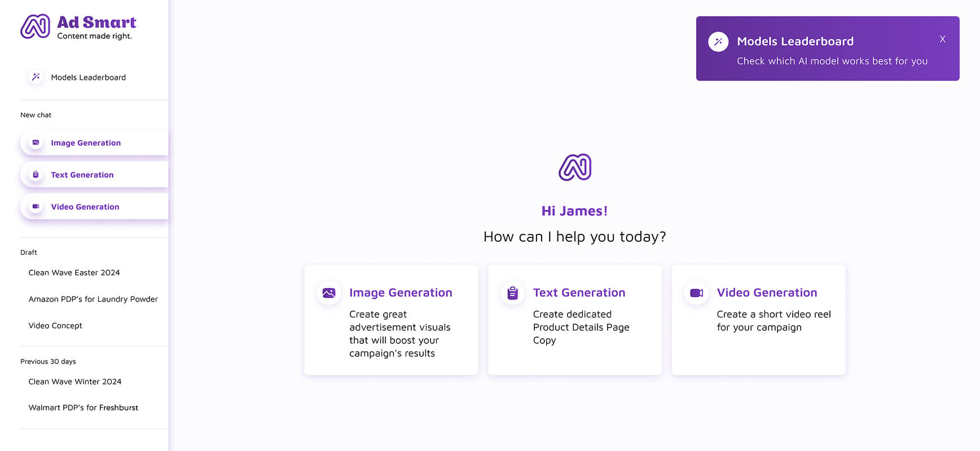Click the magic wand icon beside Models Leaderboard in the sidebar

[x=36, y=77]
